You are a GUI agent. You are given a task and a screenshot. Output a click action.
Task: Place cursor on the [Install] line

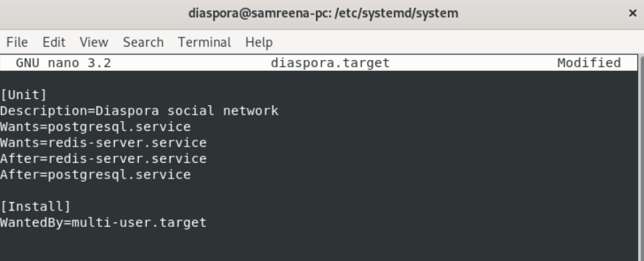tap(35, 206)
